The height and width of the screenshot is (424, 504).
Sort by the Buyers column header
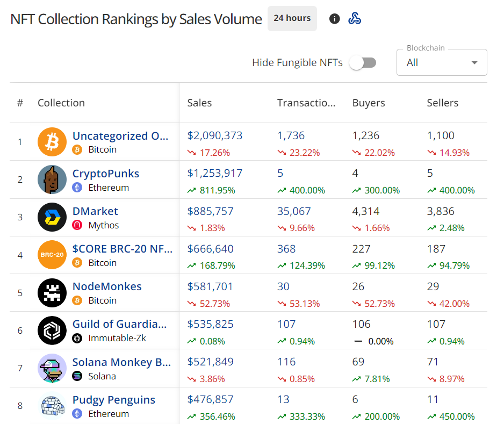coord(369,103)
